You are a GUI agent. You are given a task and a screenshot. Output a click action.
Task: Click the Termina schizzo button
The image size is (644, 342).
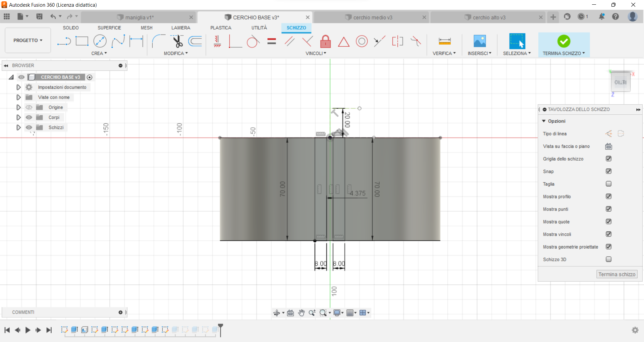(x=616, y=274)
